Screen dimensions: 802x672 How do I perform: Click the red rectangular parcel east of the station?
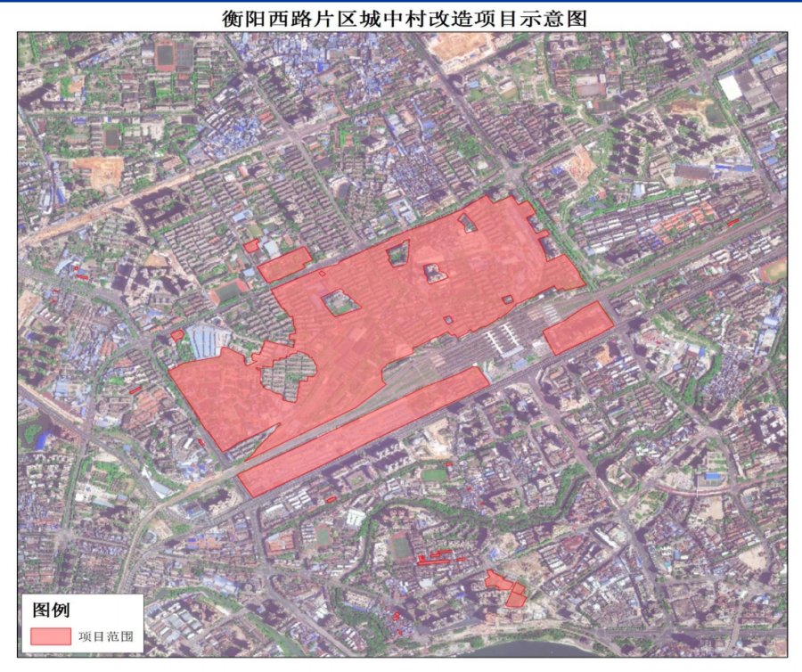pyautogui.click(x=577, y=327)
